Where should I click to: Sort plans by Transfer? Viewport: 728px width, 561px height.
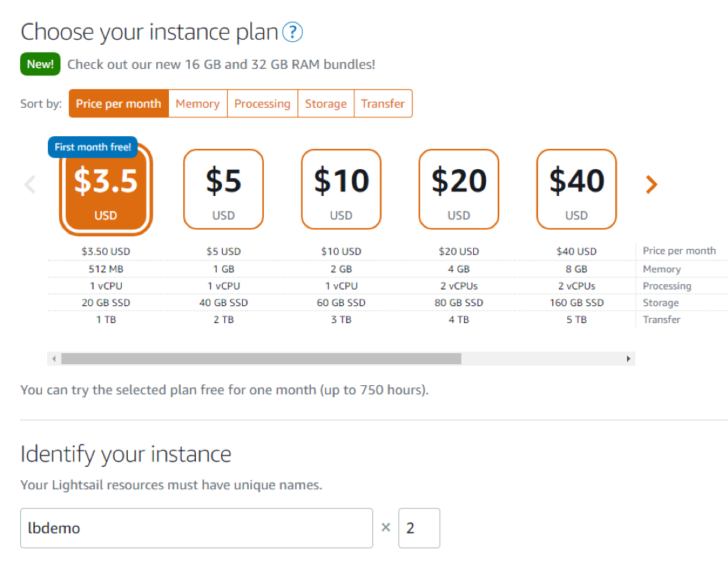coord(383,103)
